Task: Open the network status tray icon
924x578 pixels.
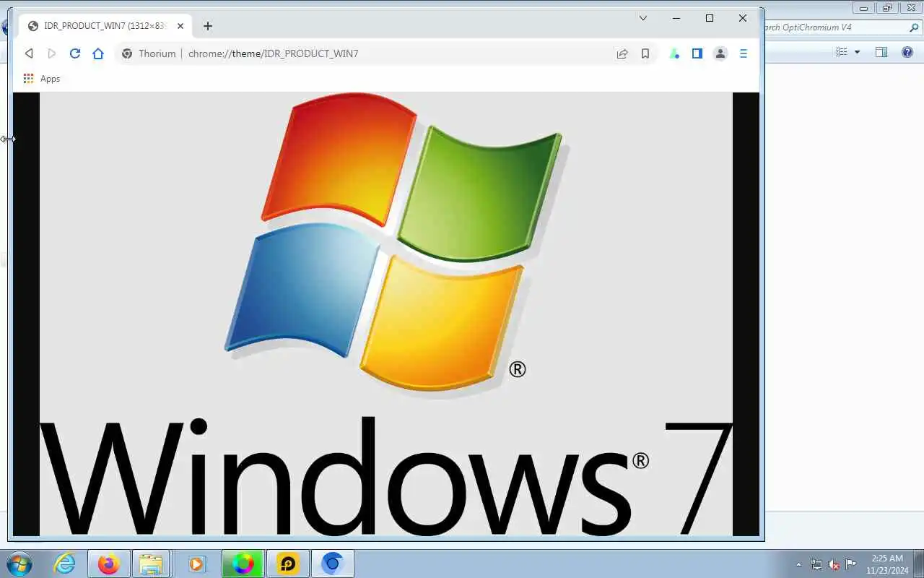Action: (x=816, y=564)
